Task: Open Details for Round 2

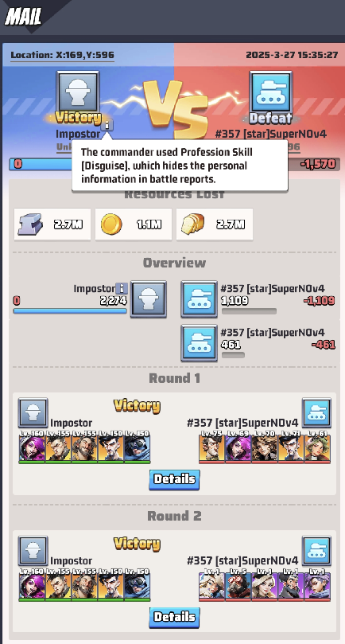Action: click(174, 617)
